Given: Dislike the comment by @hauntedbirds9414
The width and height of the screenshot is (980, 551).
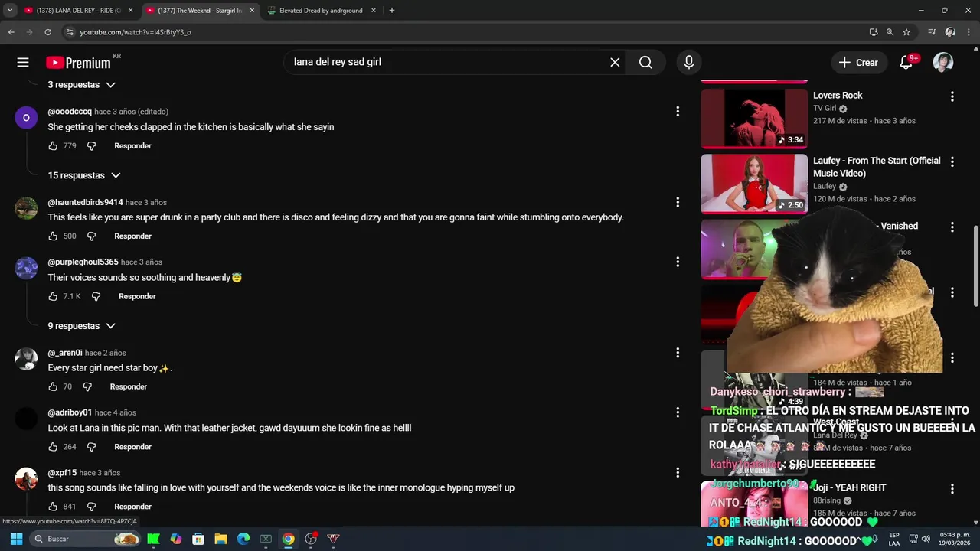Looking at the screenshot, I should pyautogui.click(x=91, y=236).
